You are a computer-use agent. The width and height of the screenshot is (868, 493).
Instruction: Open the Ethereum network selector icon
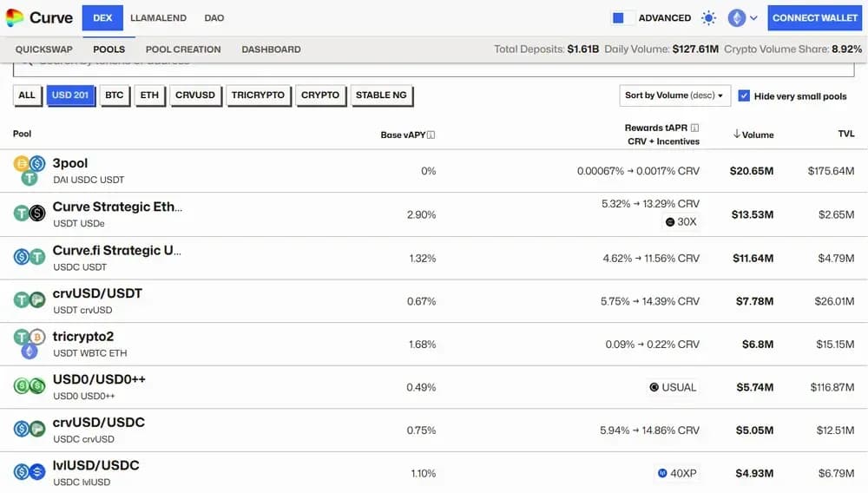[736, 17]
